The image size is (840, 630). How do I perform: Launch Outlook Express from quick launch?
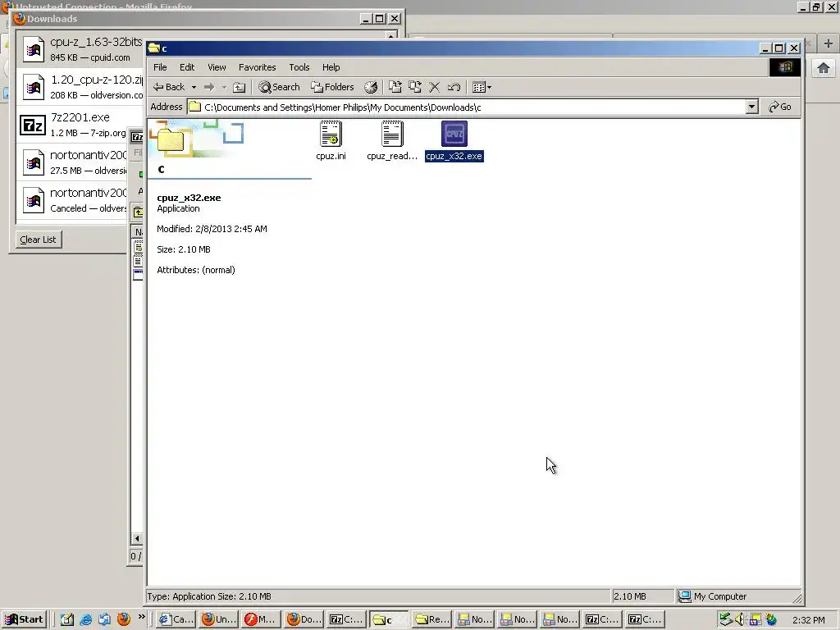104,619
